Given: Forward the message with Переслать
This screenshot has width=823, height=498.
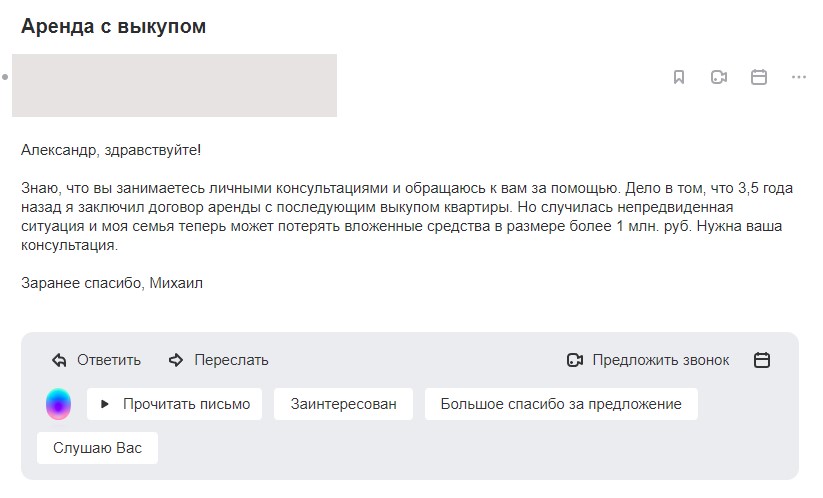Looking at the screenshot, I should click(x=218, y=360).
